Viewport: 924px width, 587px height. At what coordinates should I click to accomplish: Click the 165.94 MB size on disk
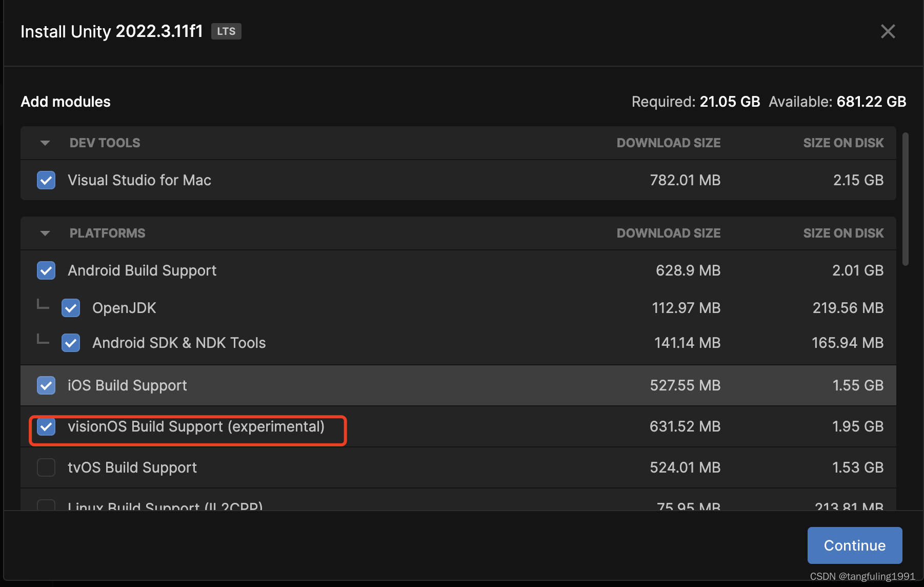[848, 343]
